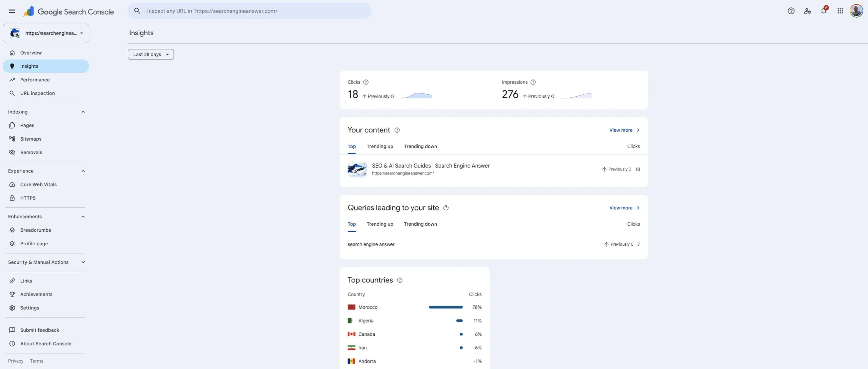
Task: Click the Top countries help icon
Action: 399,280
